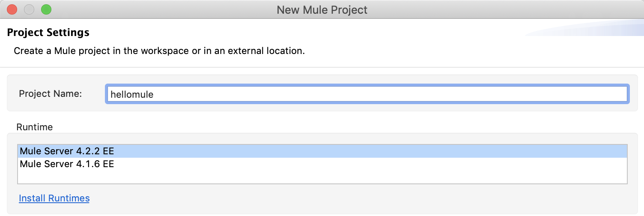Image resolution: width=644 pixels, height=216 pixels.
Task: Click the Project Name label
Action: click(51, 93)
